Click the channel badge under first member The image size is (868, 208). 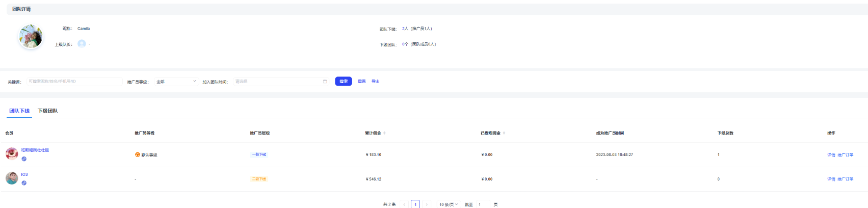point(24,159)
